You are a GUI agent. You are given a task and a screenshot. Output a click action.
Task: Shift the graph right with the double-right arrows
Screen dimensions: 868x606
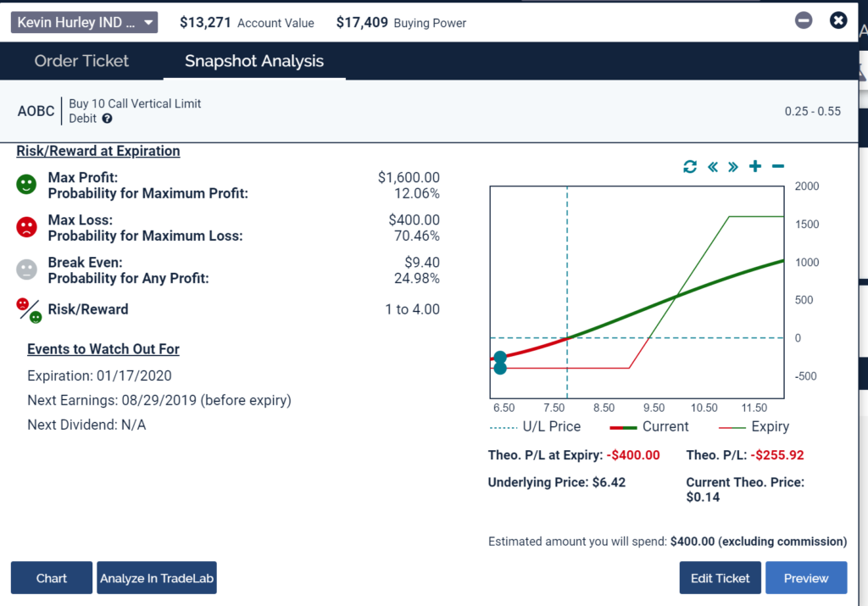[733, 167]
